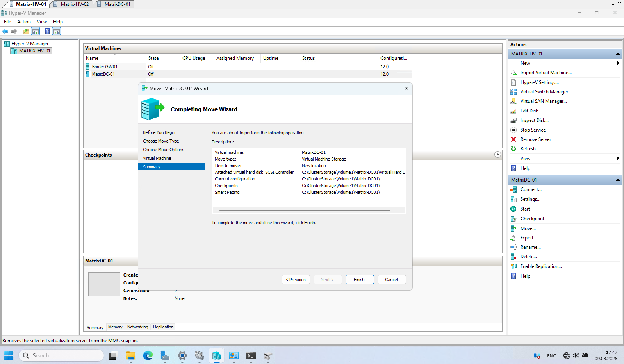Click Stop Service action
This screenshot has width=624, height=364.
tap(533, 130)
